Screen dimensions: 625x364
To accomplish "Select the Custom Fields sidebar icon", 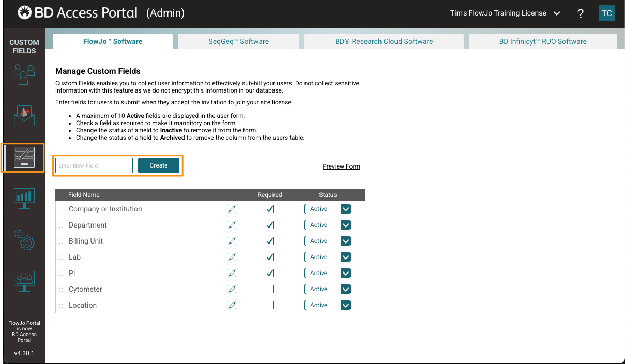I will click(24, 158).
